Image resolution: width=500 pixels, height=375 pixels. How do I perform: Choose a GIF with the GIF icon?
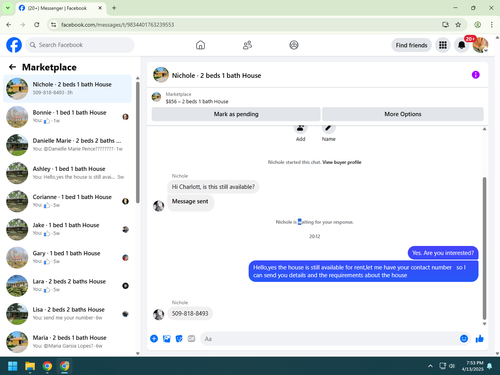[191, 339]
